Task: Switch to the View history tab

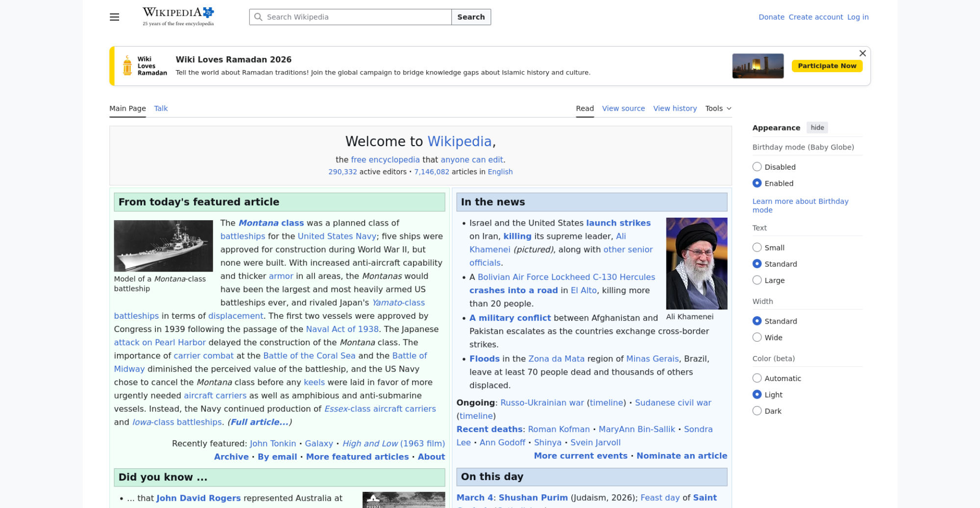Action: (675, 108)
